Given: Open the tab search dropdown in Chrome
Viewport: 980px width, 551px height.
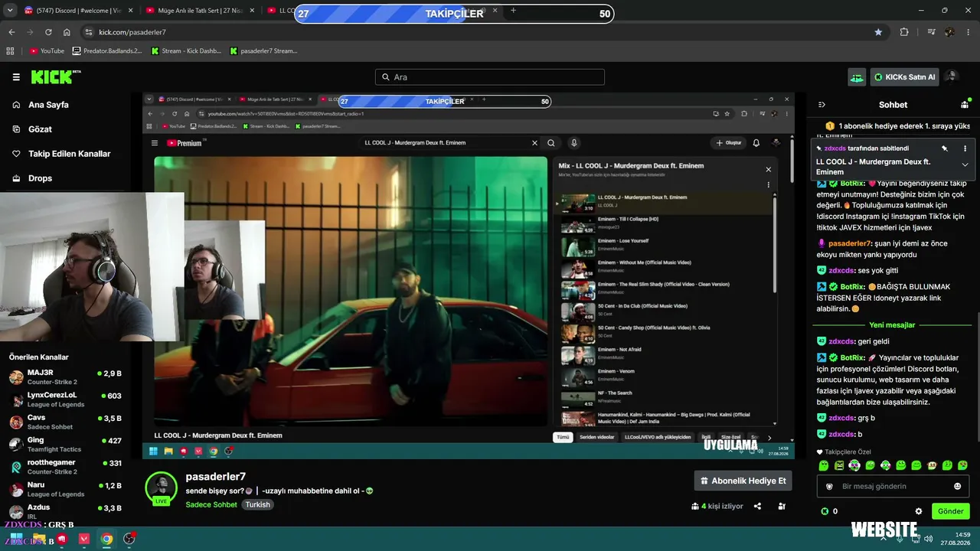Looking at the screenshot, I should click(x=10, y=11).
